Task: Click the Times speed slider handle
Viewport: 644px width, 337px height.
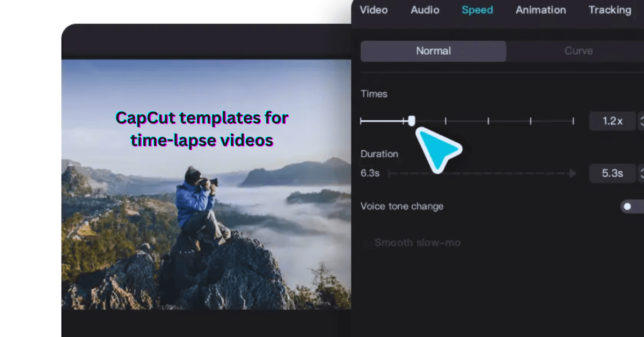Action: 412,121
